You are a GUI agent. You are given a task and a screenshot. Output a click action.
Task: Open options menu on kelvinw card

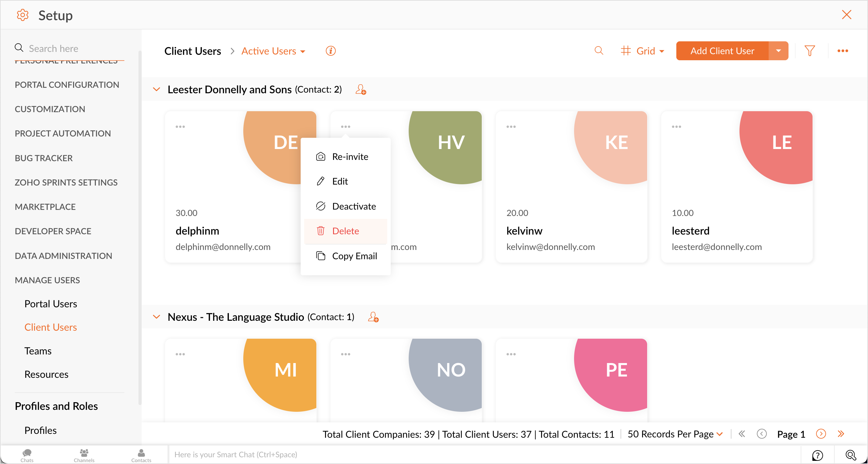511,127
